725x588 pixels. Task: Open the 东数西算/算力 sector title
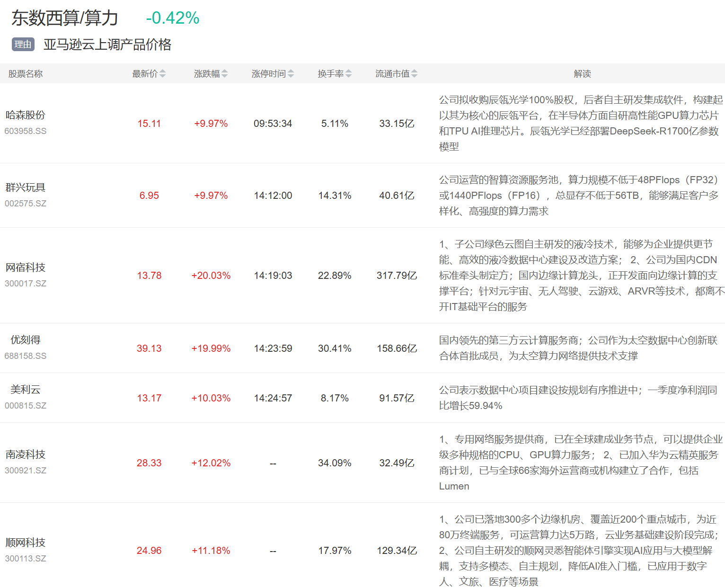[x=65, y=18]
